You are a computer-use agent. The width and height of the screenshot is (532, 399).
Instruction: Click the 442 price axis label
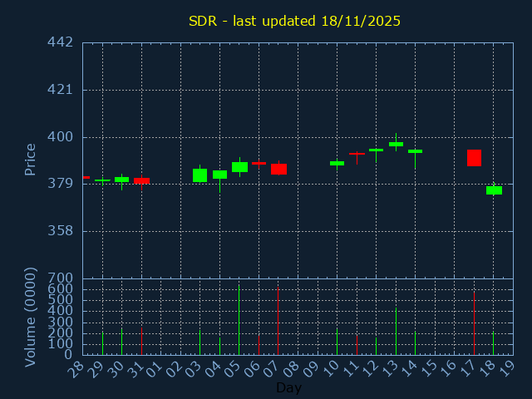[x=60, y=42]
